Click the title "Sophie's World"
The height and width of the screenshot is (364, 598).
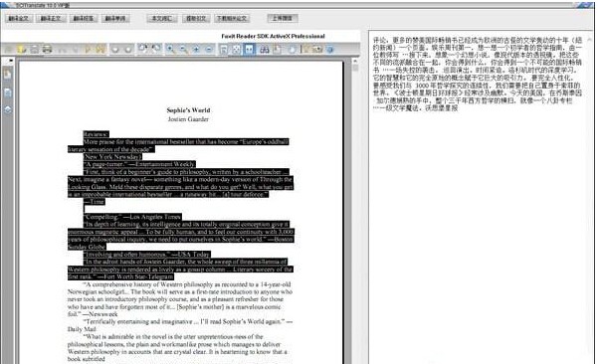coord(188,110)
